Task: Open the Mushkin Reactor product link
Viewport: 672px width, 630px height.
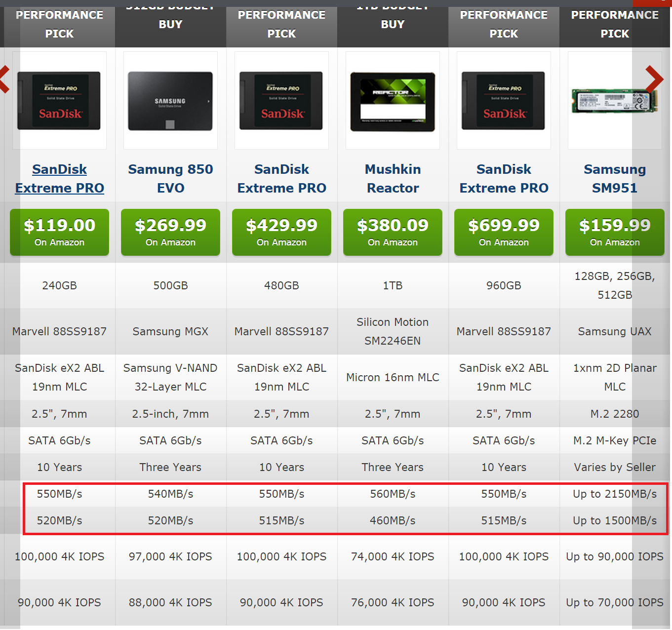Action: click(393, 179)
